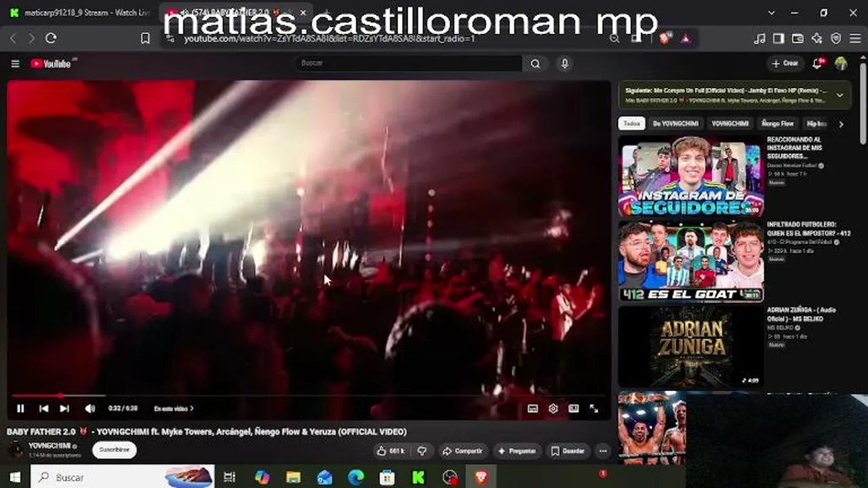Open the Kick app on the taskbar
Screen dimensions: 868x488
(x=418, y=477)
